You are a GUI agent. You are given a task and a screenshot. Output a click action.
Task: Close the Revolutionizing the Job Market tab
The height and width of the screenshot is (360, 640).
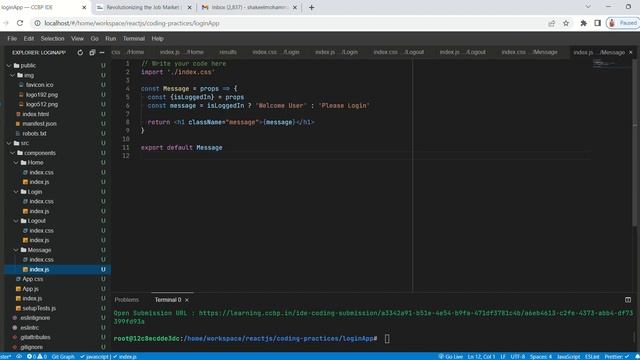(189, 7)
